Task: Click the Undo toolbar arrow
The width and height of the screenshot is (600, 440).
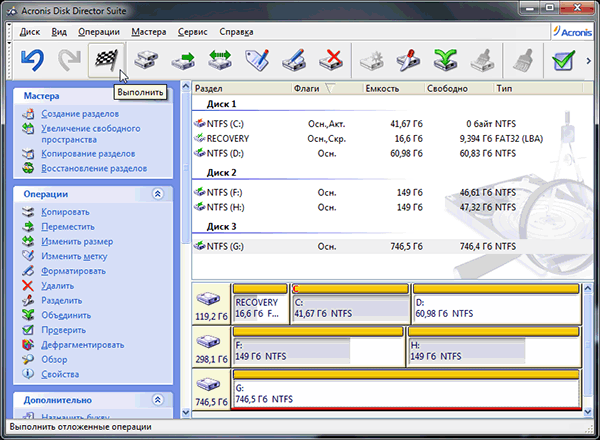Action: point(33,60)
